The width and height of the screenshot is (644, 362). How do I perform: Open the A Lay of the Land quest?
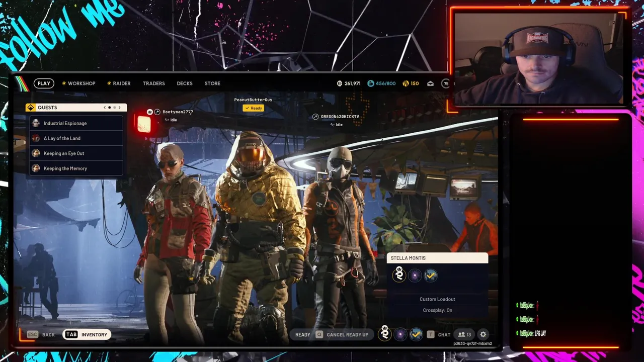[x=76, y=138]
